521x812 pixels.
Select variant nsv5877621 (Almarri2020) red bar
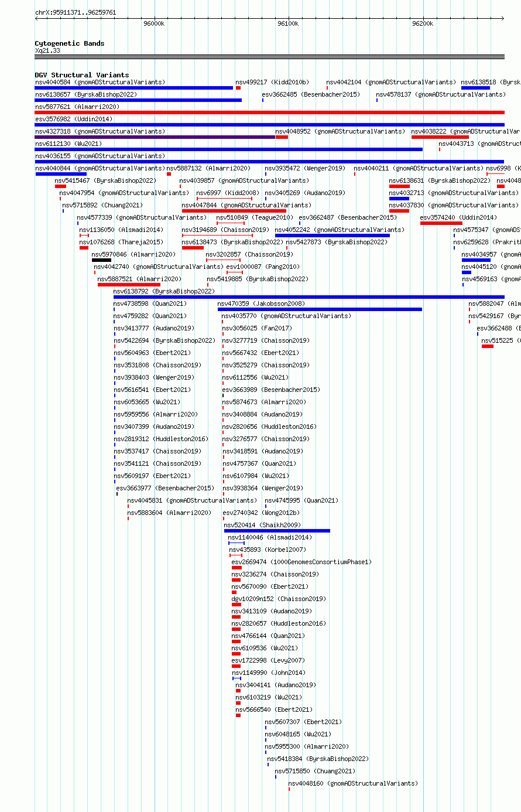(269, 112)
